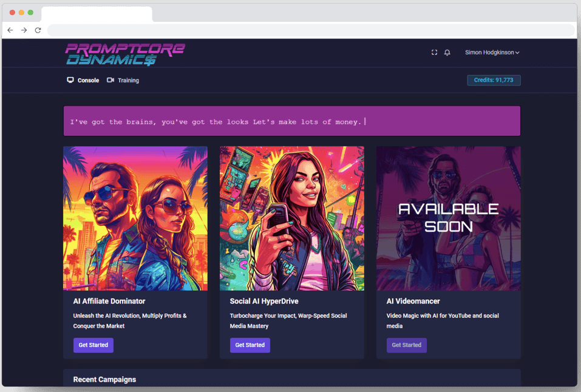Open the Console tab
This screenshot has height=392, width=581.
tap(88, 80)
